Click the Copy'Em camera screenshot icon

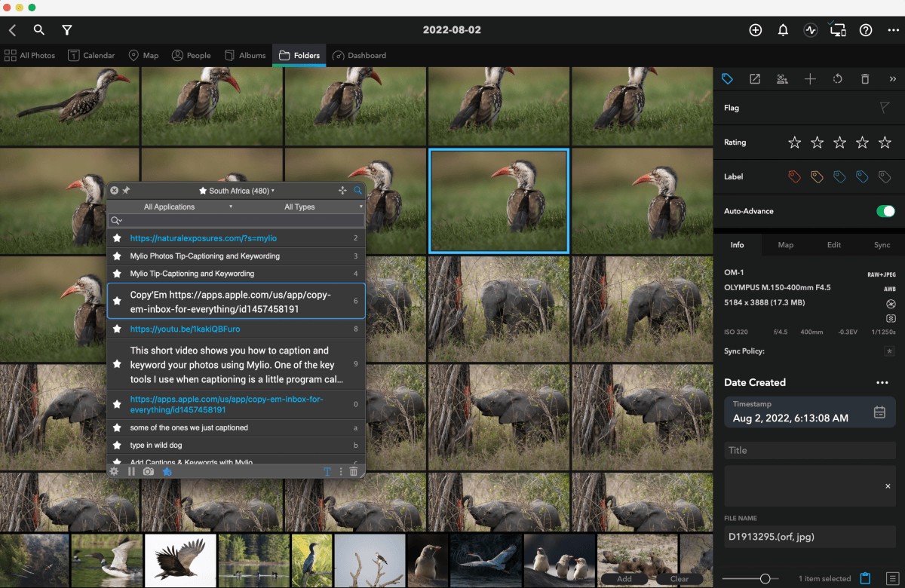(x=149, y=471)
